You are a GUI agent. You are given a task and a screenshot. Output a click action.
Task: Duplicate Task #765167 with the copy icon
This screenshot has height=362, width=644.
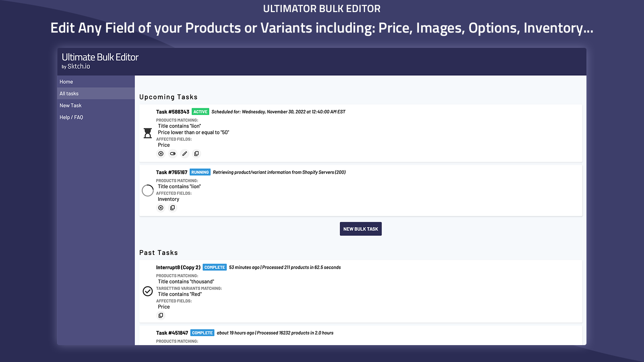pos(173,208)
